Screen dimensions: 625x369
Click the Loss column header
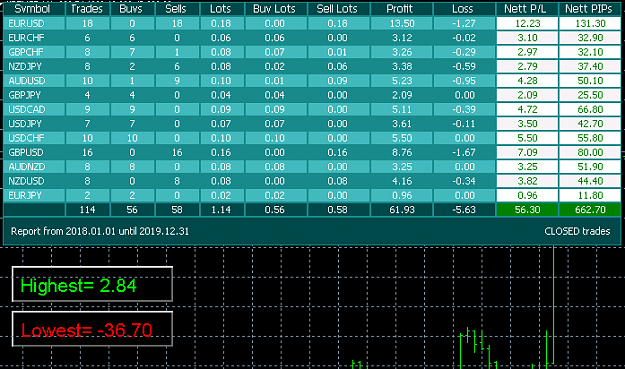[464, 9]
